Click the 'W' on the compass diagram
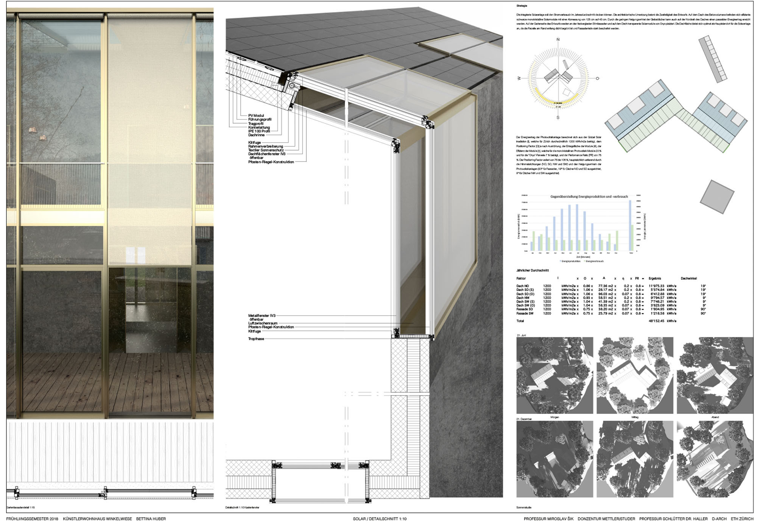Viewport: 757px width, 532px height. (519, 78)
